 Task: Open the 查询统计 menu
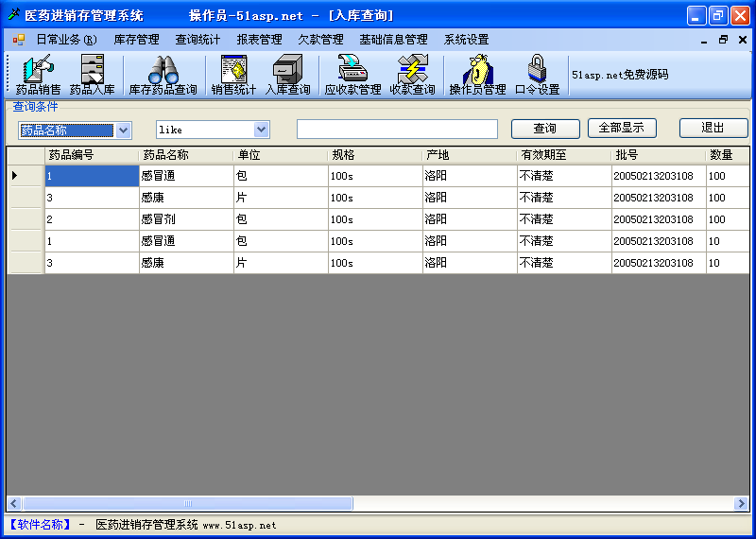pos(198,40)
